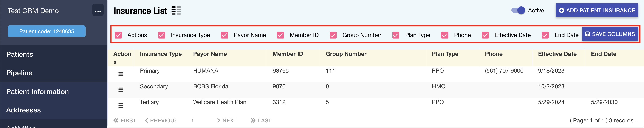This screenshot has width=644, height=128.
Task: Uncheck the Insurance Type column checkbox
Action: (x=162, y=35)
